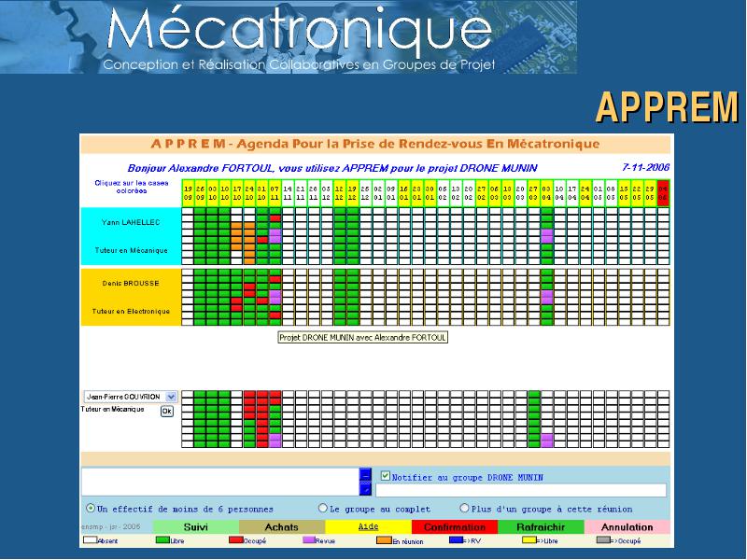
Task: Click the 'Yann LAHELLEC' tutor name
Action: [x=131, y=222]
